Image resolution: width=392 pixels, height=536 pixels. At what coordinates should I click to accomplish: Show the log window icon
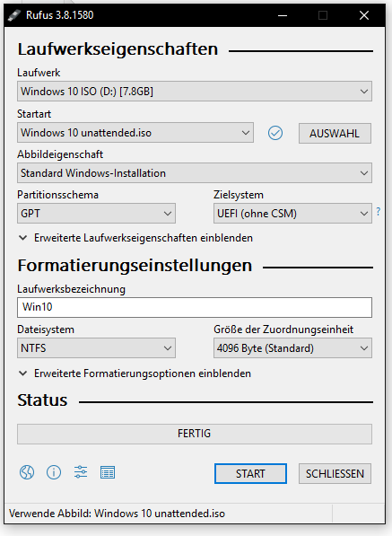(108, 473)
